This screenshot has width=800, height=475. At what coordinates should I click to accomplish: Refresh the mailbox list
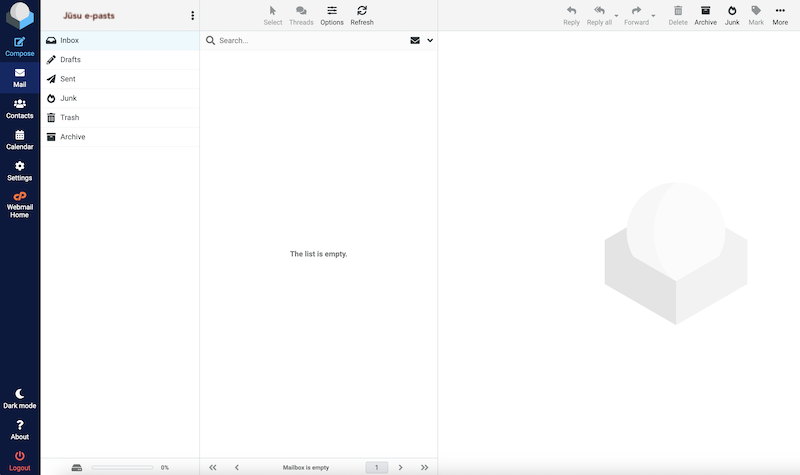tap(362, 15)
